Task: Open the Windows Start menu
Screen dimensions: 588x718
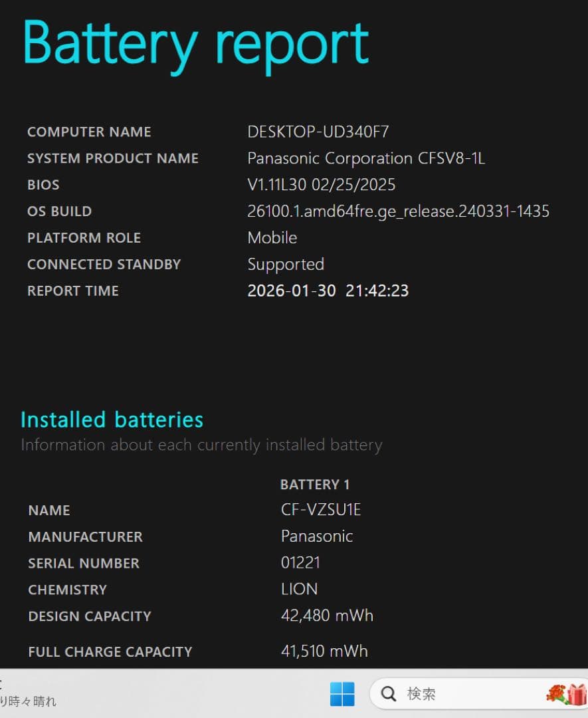Action: click(342, 694)
